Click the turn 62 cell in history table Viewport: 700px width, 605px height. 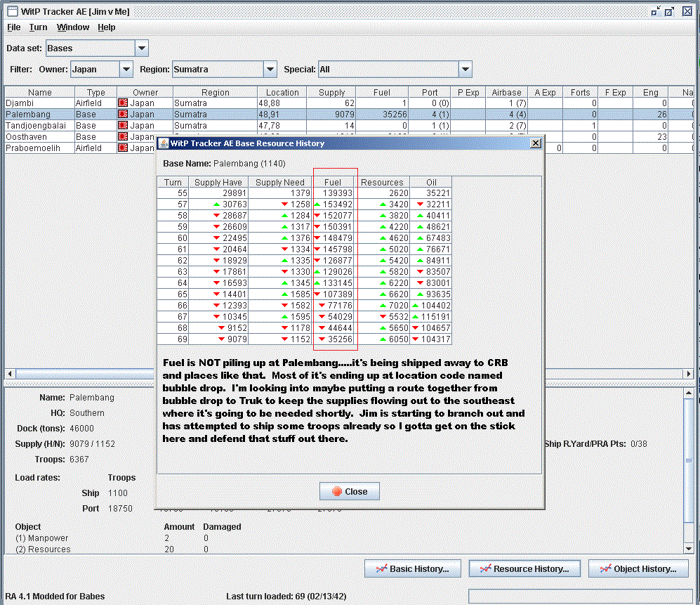173,261
